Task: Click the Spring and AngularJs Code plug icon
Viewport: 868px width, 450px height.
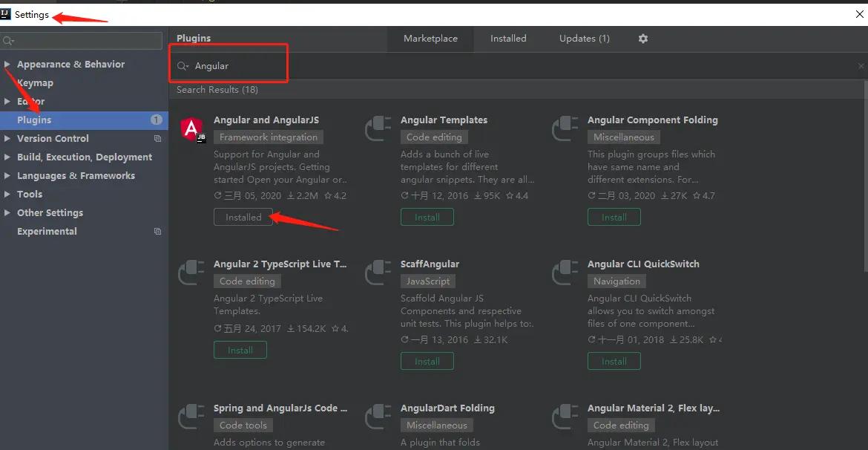Action: (191, 417)
